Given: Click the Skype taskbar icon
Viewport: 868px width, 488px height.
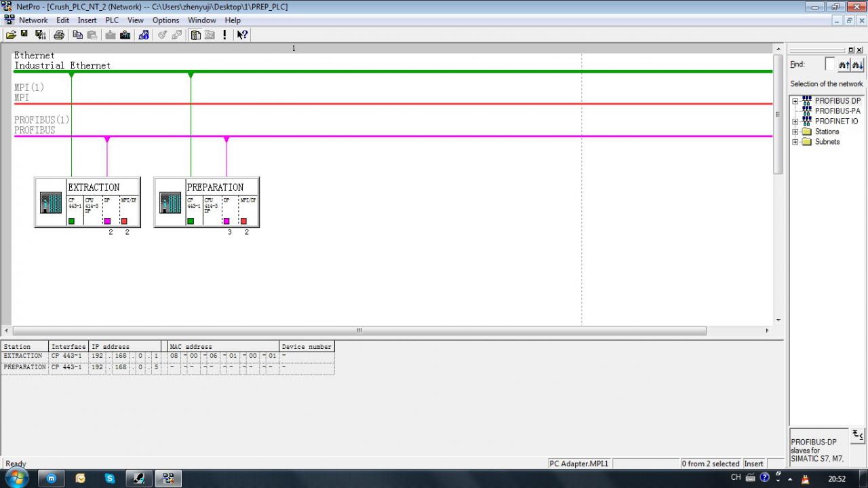Looking at the screenshot, I should tap(110, 478).
